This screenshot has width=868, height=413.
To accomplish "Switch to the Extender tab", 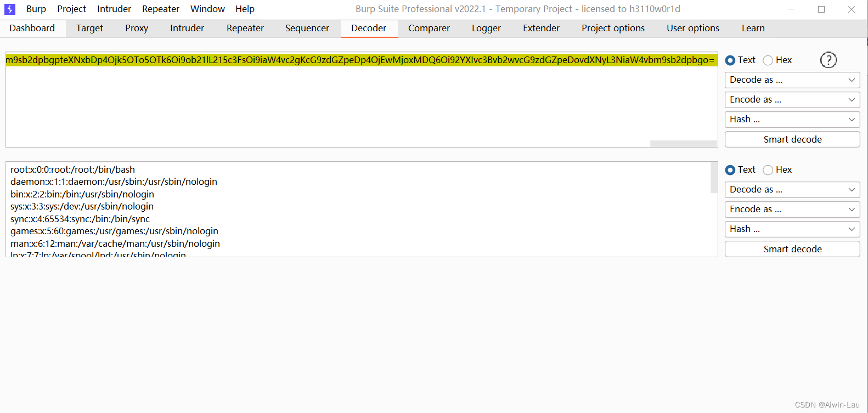I will [x=541, y=29].
